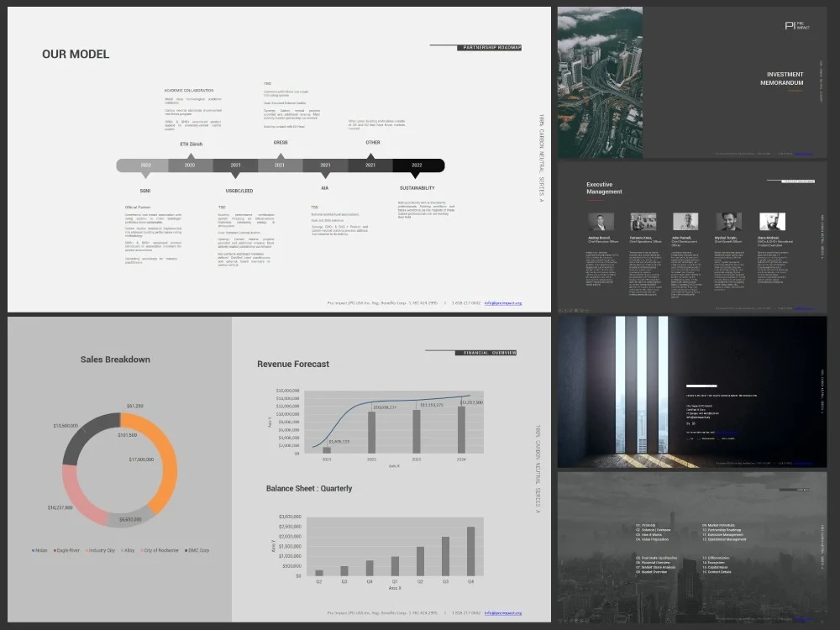Click the Chief Executive Officer headshot photo
This screenshot has height=630, width=840.
601,222
